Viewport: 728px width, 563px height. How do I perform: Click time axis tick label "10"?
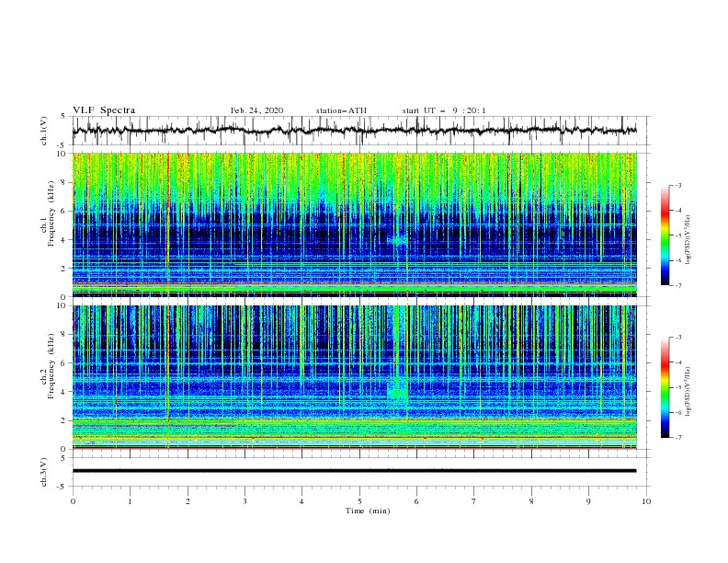(x=646, y=501)
